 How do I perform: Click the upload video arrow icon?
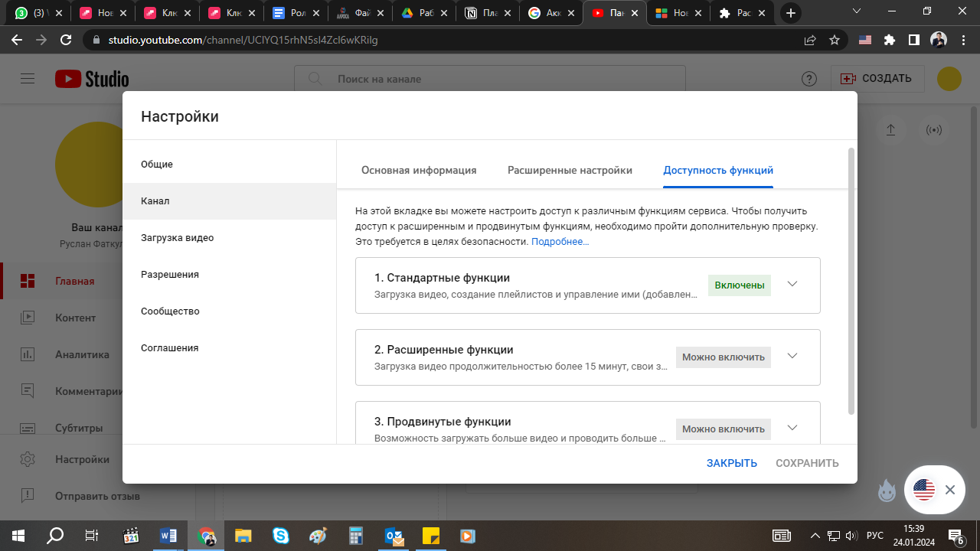click(890, 130)
